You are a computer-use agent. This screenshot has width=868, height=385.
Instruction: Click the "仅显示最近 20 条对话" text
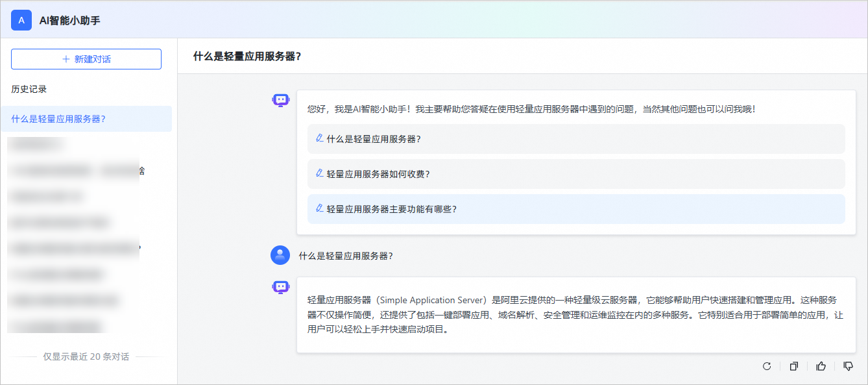pyautogui.click(x=86, y=356)
